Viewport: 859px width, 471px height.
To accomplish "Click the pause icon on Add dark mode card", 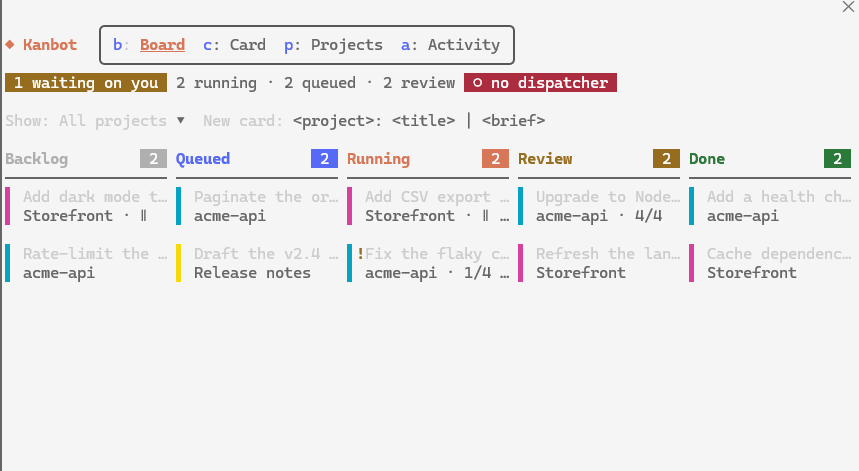I will 144,216.
